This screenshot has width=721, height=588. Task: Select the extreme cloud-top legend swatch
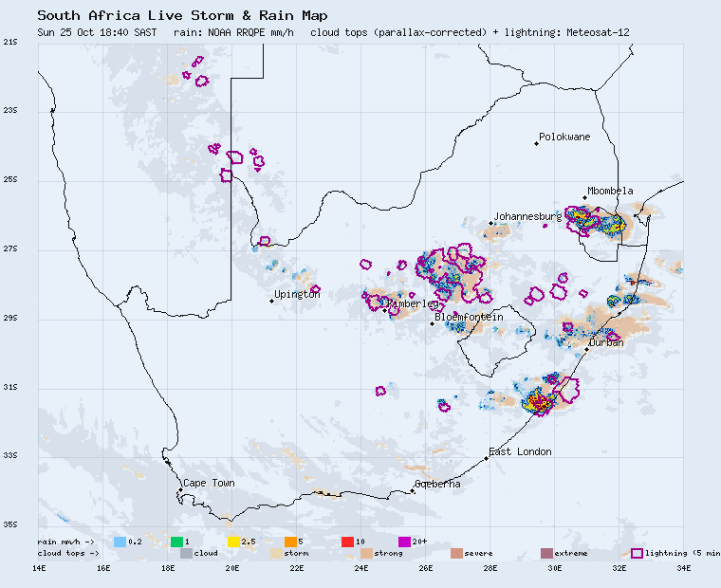(546, 553)
